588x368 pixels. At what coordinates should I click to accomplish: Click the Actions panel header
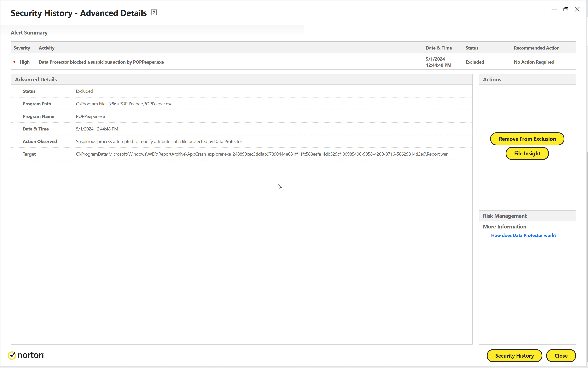tap(527, 80)
